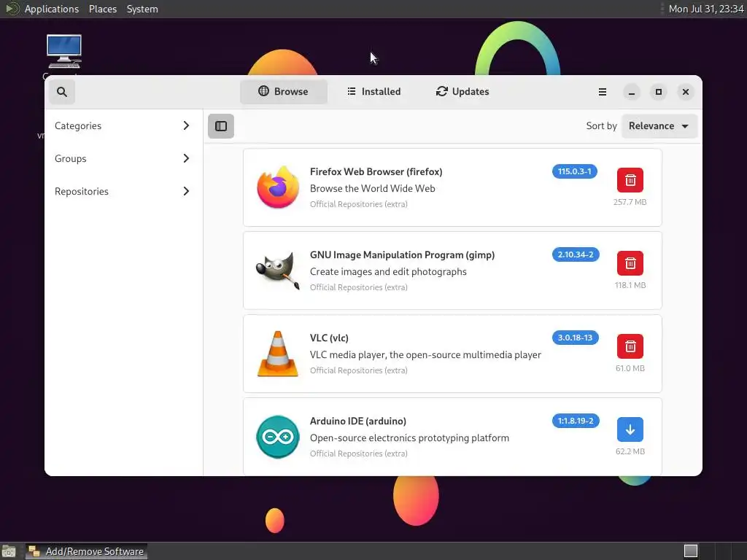This screenshot has height=560, width=747.
Task: Open Firefox Web Browser (firefox) title
Action: (x=376, y=172)
